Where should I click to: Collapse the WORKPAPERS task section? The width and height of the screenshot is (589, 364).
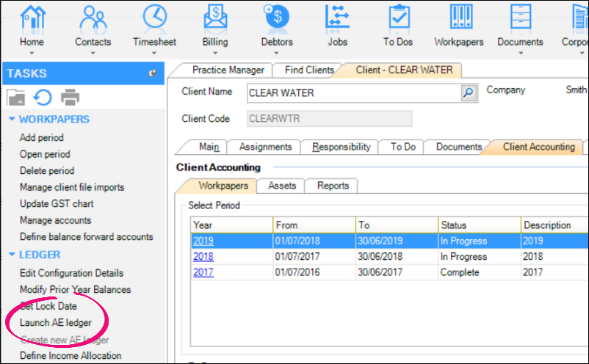click(12, 120)
